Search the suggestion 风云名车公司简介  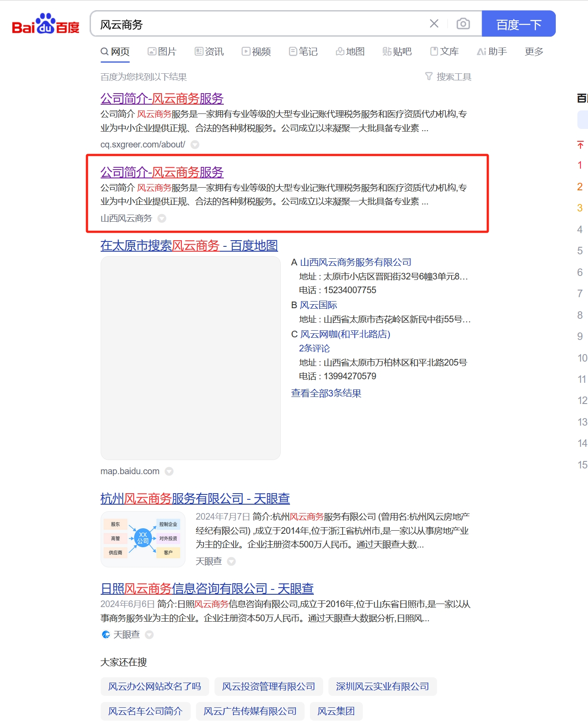pos(146,711)
